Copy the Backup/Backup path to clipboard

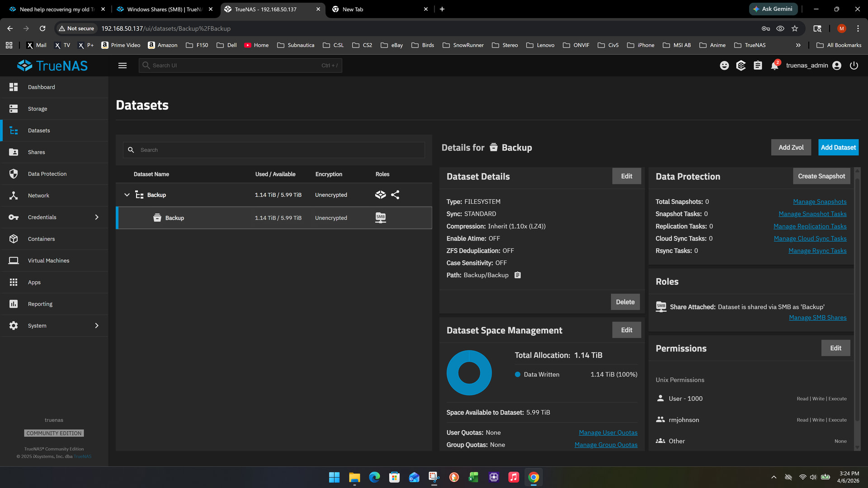(x=518, y=275)
